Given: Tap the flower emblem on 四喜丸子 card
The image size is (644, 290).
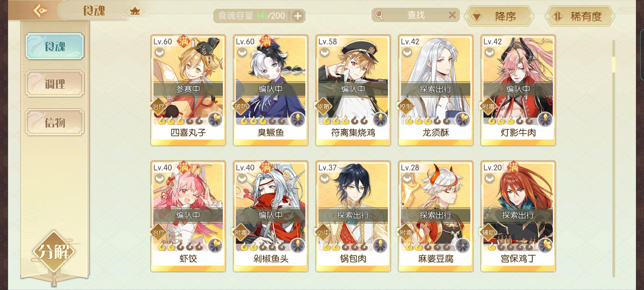Looking at the screenshot, I should (x=215, y=119).
